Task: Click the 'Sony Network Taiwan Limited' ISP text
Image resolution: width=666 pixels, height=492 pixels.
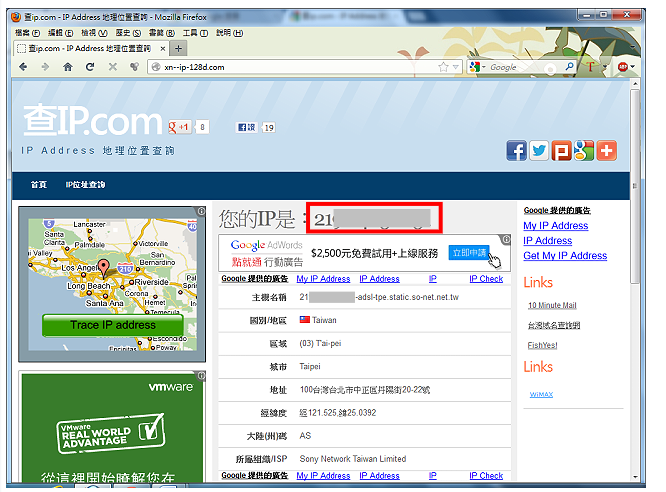Action: pyautogui.click(x=353, y=459)
